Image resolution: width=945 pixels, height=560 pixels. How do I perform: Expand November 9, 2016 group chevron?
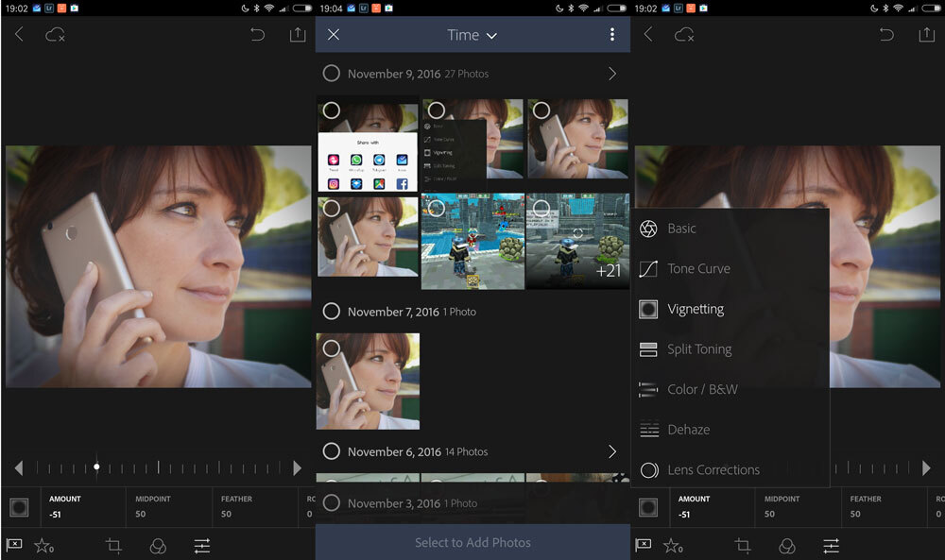tap(611, 74)
